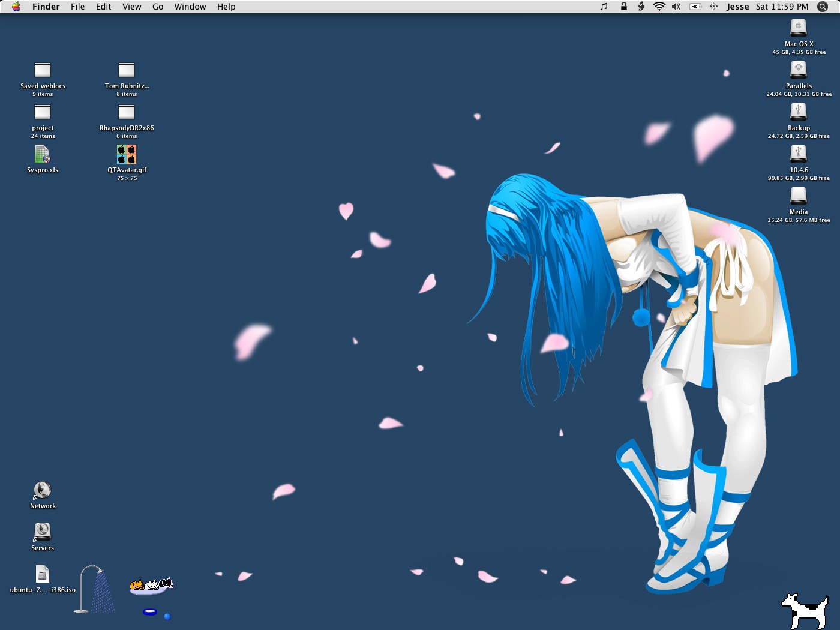
Task: Click the desktop shower lamp toy
Action: [x=95, y=589]
